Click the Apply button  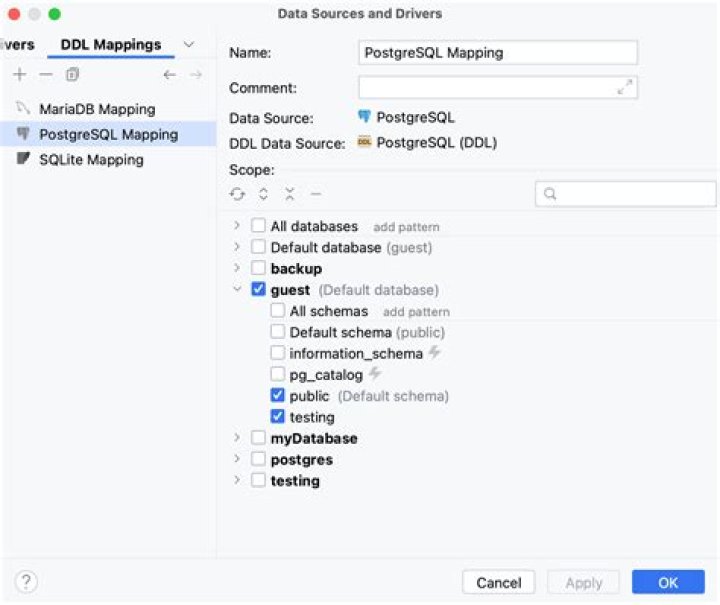click(x=584, y=582)
